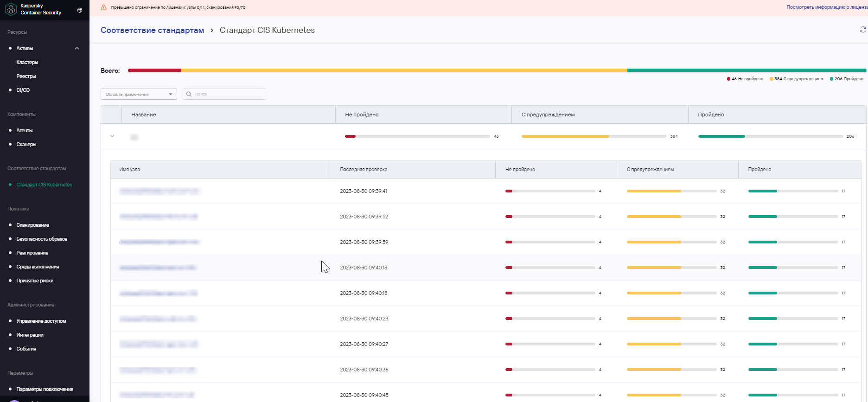Open Управление доступом in Администрирование
Image resolution: width=868 pixels, height=402 pixels.
point(41,321)
